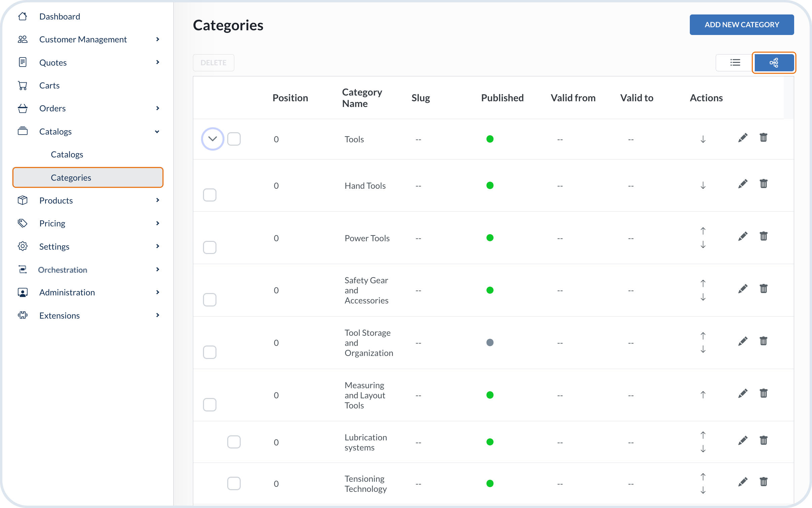Expand the Customer Management menu
Screen dimensions: 812x508
tap(157, 39)
